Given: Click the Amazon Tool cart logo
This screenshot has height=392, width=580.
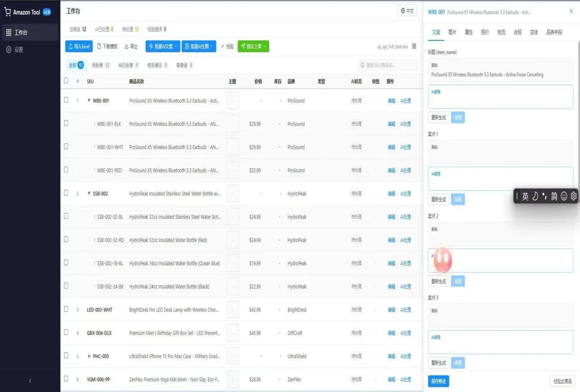Looking at the screenshot, I should 8,12.
